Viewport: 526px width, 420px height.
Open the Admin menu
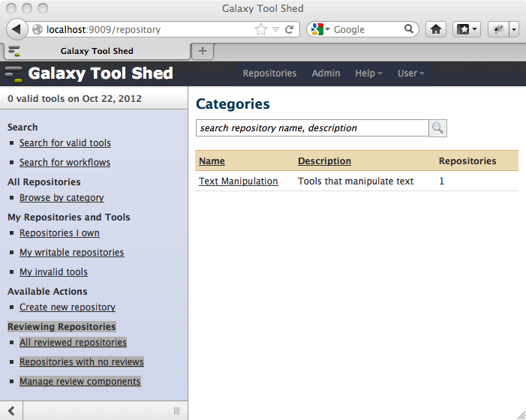(x=326, y=73)
